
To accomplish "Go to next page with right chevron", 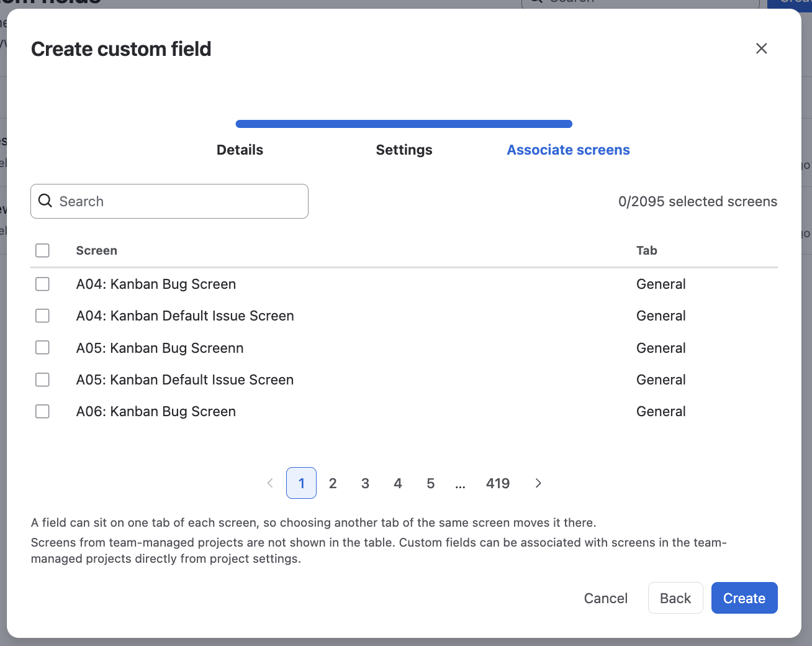I will 538,483.
